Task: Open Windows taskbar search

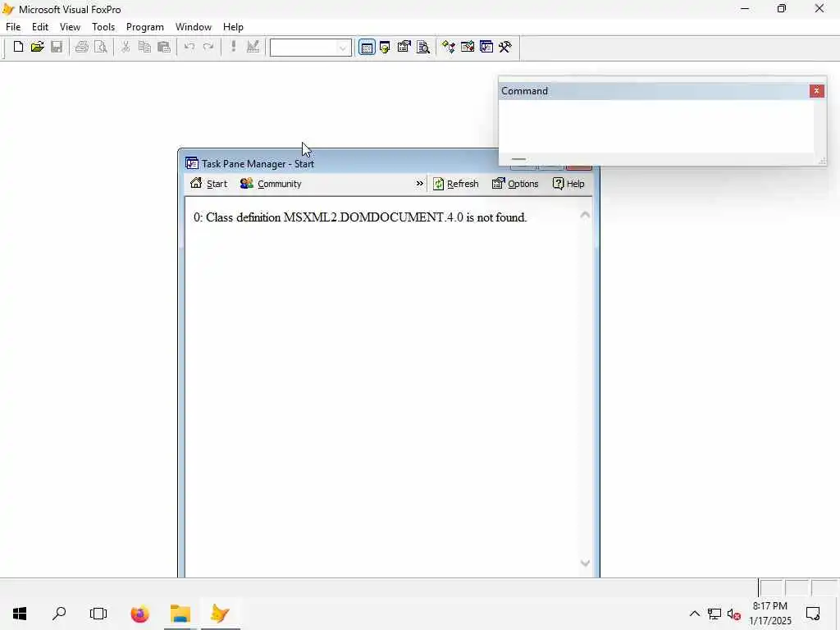Action: tap(59, 614)
